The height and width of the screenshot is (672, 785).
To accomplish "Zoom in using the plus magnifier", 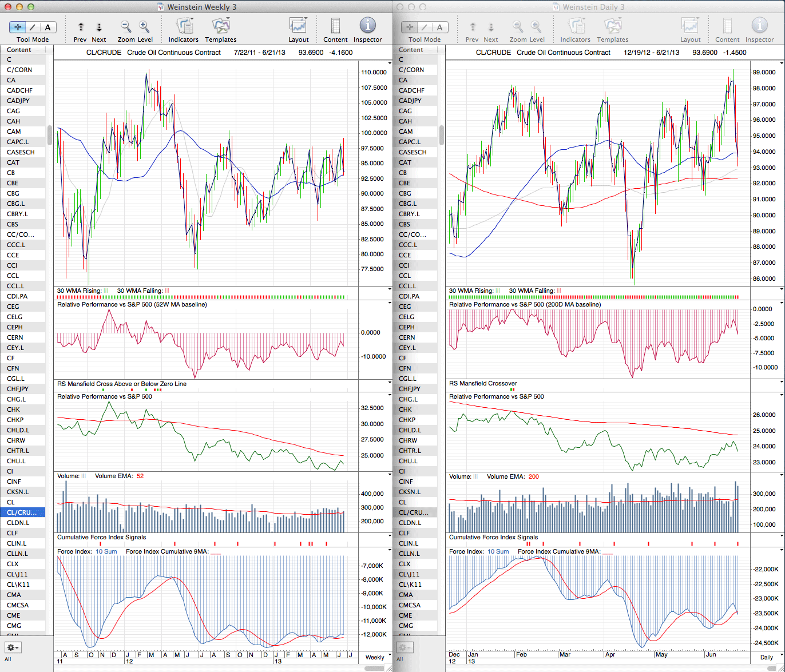I will tap(144, 26).
